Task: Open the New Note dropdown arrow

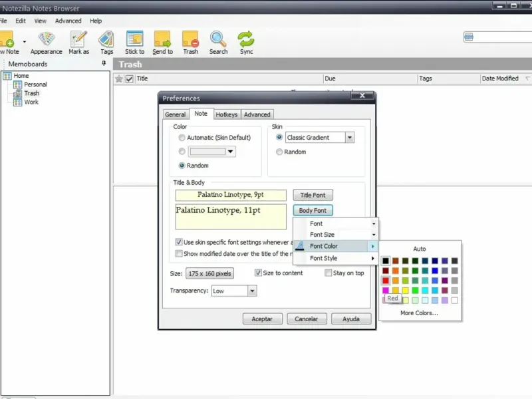Action: click(x=25, y=41)
